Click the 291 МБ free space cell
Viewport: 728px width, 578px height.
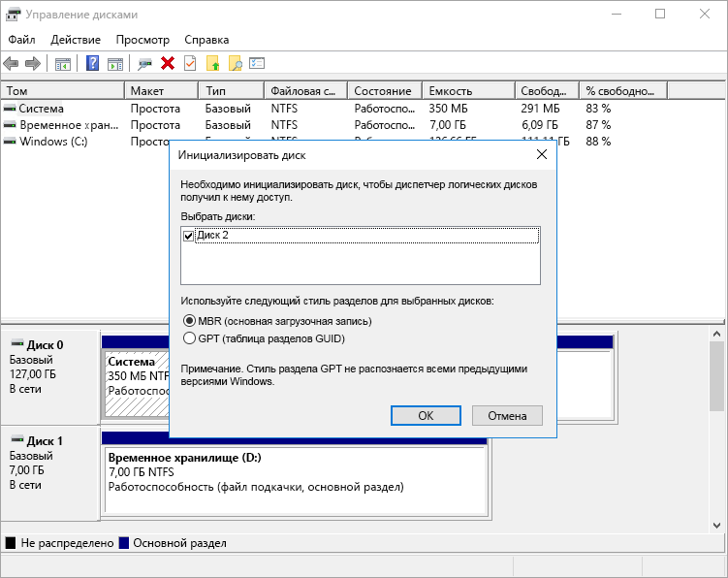click(x=540, y=109)
